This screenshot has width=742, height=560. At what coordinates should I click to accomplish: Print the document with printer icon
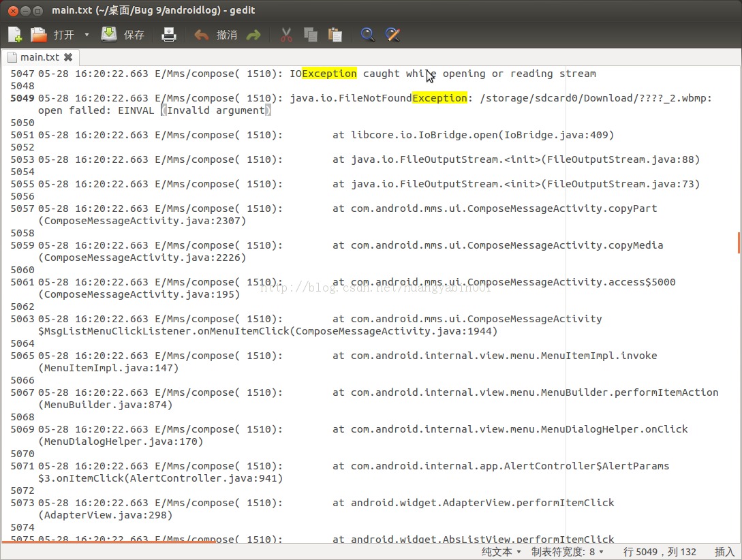(169, 35)
